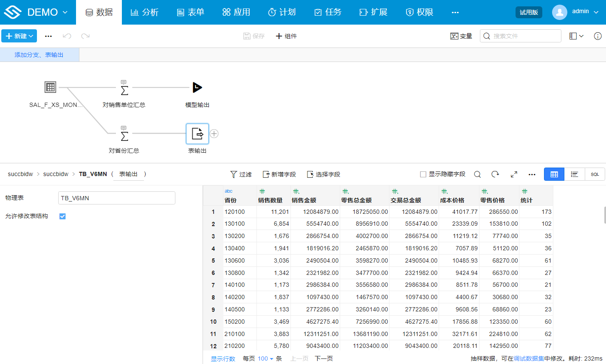Open the DEMO workspace dropdown
Viewport: 606px width, 364px height.
pyautogui.click(x=44, y=12)
